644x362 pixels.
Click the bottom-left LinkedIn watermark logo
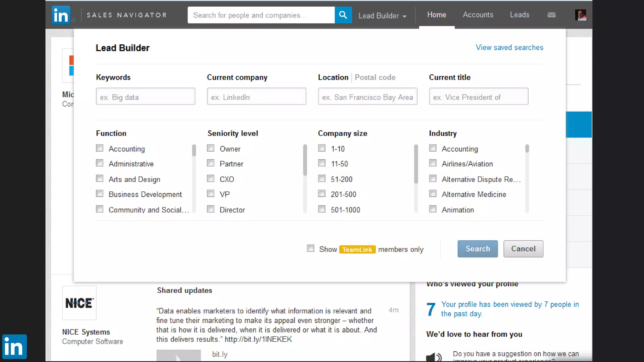click(14, 347)
